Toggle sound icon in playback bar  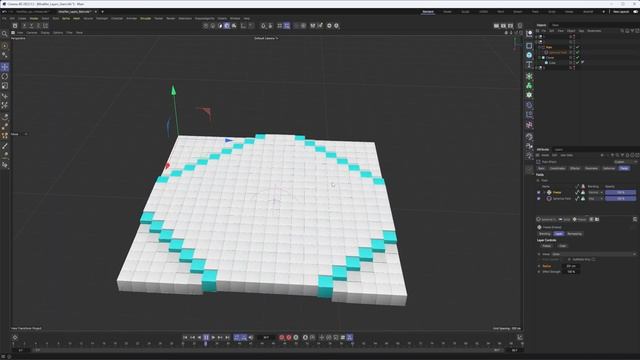[251, 338]
